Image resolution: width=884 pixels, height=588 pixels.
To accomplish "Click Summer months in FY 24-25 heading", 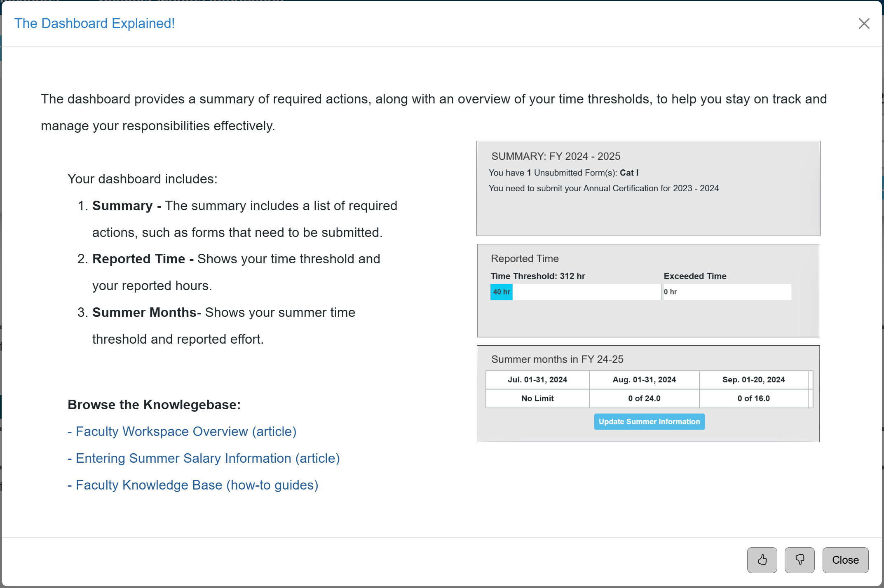I will click(x=557, y=359).
